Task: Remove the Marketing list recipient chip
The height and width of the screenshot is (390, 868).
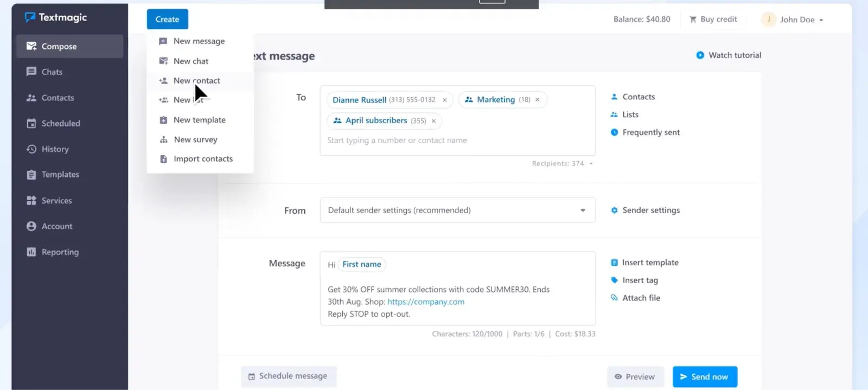Action: [x=537, y=100]
